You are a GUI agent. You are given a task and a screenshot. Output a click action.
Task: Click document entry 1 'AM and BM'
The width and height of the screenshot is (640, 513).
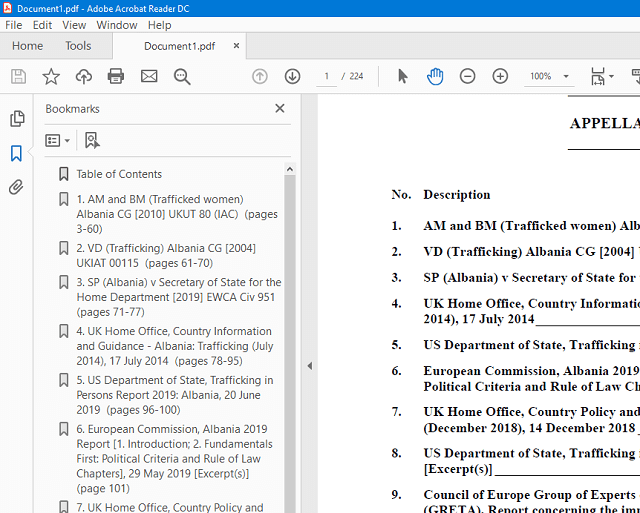click(531, 226)
